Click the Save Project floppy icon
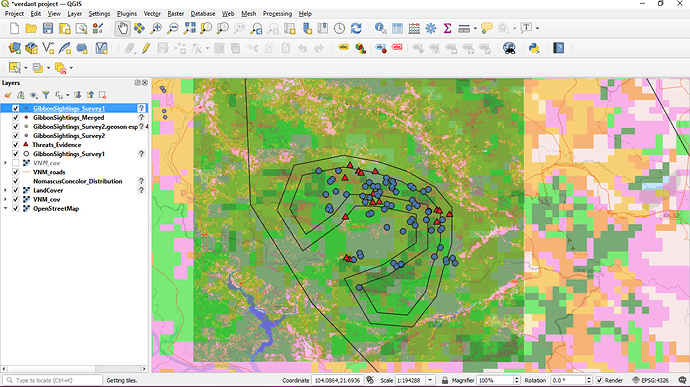690x387 pixels. (48, 29)
